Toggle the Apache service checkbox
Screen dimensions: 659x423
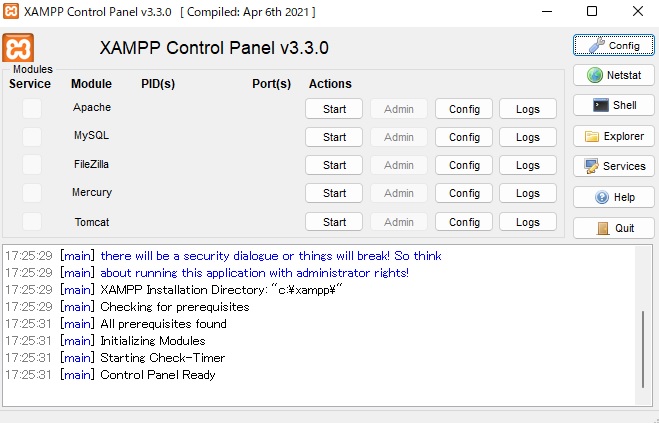[32, 108]
